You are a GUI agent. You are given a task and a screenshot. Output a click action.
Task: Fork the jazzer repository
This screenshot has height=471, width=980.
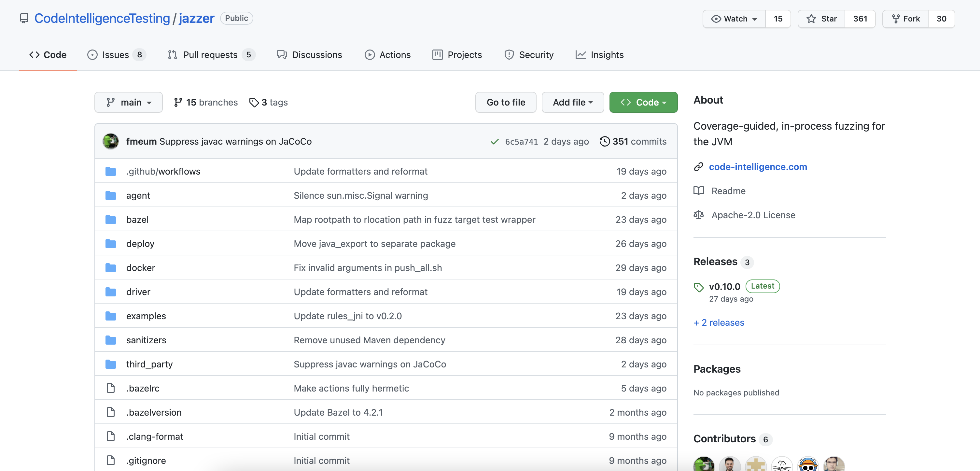tap(905, 19)
